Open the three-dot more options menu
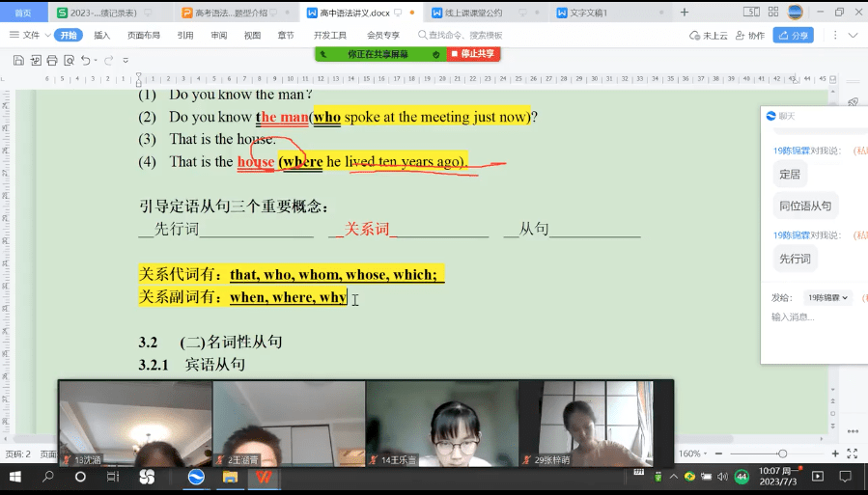The width and height of the screenshot is (868, 495). [x=835, y=35]
